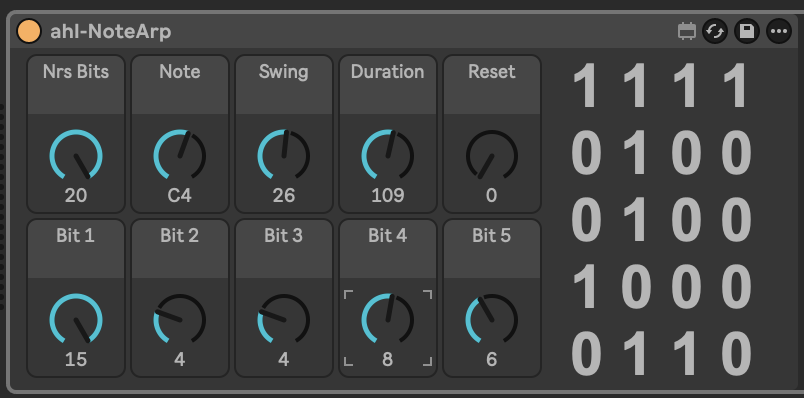The height and width of the screenshot is (398, 804).
Task: Click the Reset knob
Action: click(491, 155)
